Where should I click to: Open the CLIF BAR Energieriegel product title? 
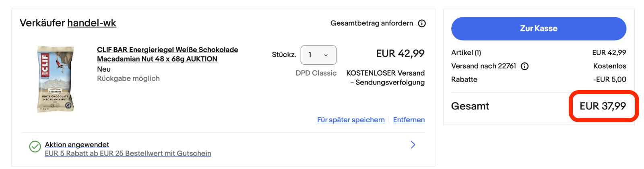(167, 54)
